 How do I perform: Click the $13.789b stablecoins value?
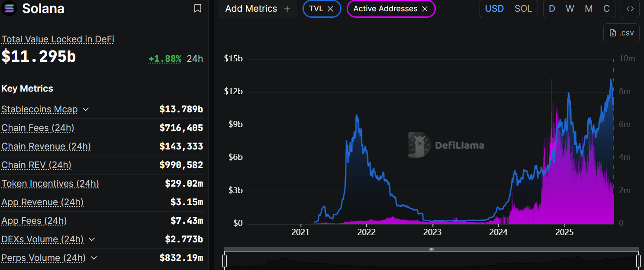(181, 109)
